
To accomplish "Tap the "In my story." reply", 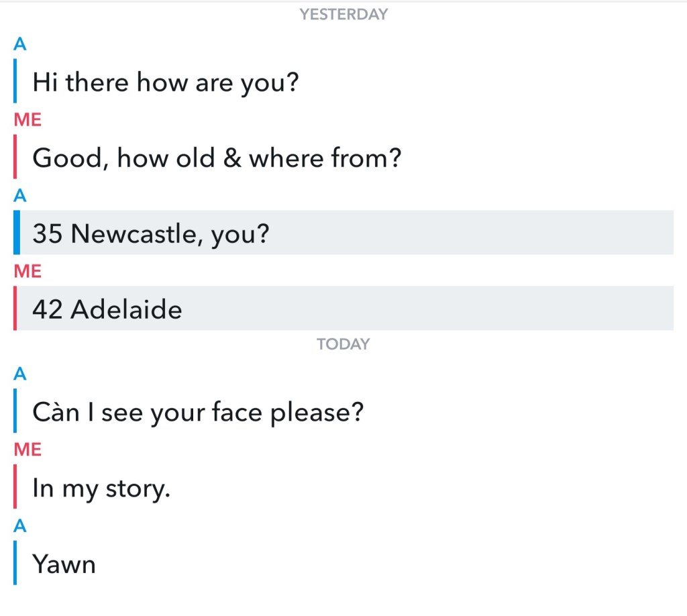I will 101,488.
